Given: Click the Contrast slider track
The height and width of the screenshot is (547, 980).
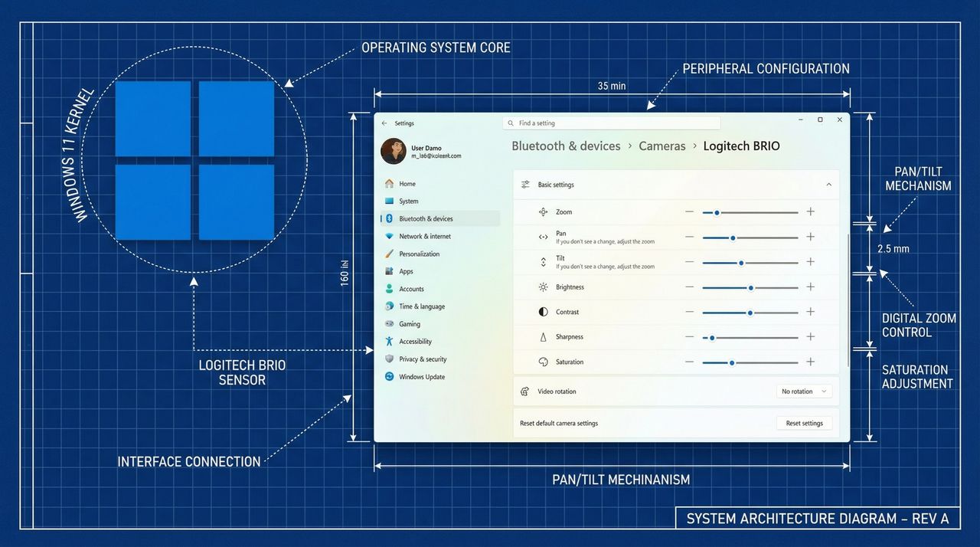Looking at the screenshot, I should tap(750, 313).
